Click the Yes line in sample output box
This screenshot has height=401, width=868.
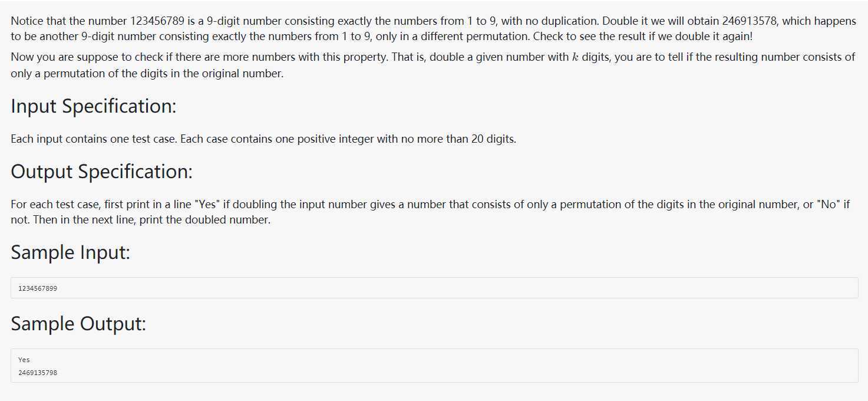click(x=24, y=360)
